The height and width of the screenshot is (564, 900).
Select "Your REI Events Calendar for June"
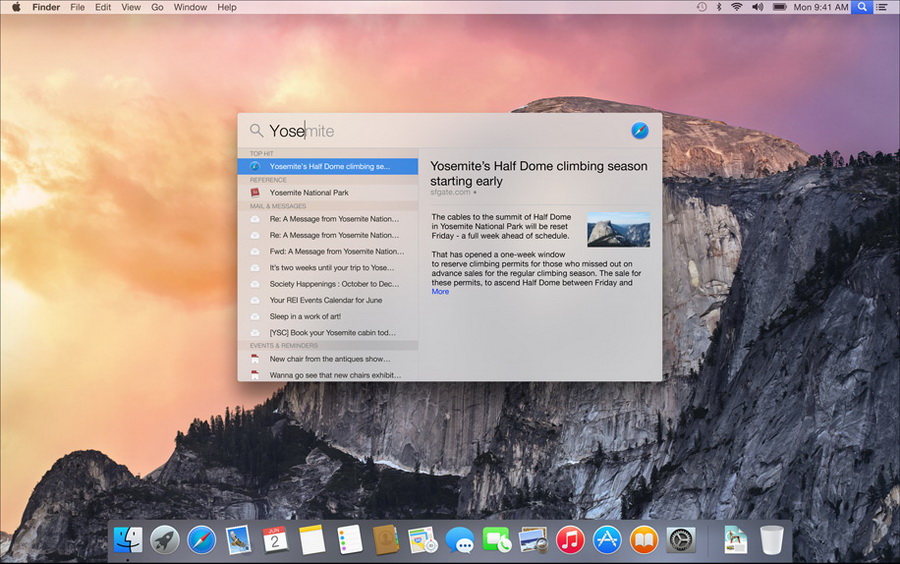328,300
